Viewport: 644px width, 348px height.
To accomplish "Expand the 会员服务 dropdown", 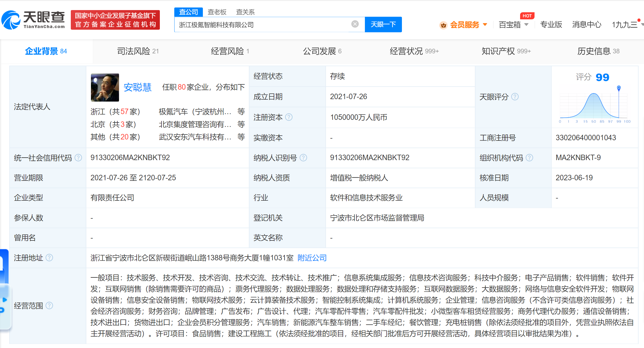I will click(x=485, y=25).
